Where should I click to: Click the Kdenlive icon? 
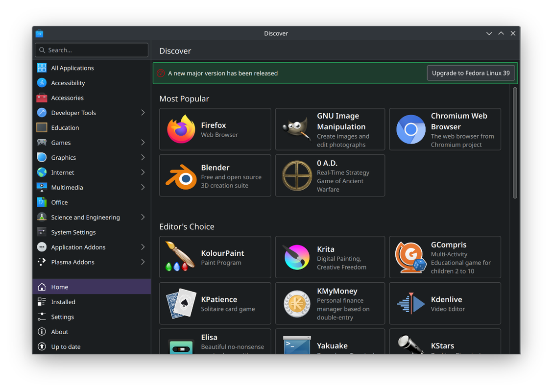(411, 303)
